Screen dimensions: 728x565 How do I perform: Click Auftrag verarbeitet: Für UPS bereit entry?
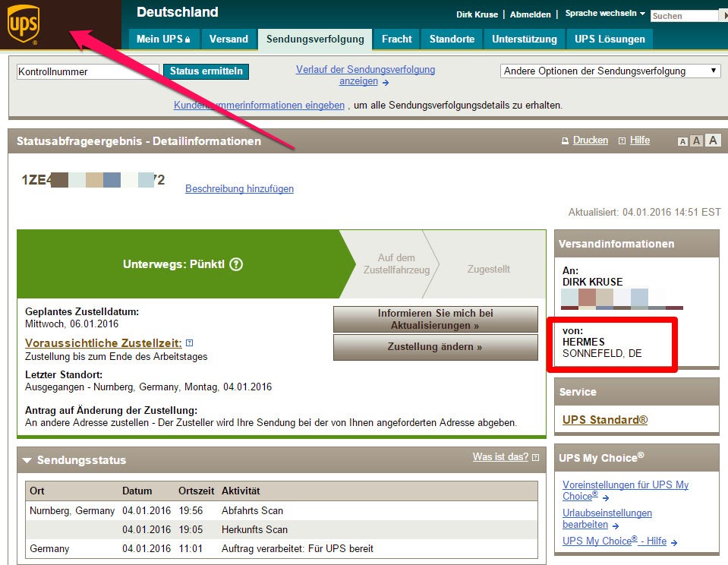[x=297, y=549]
